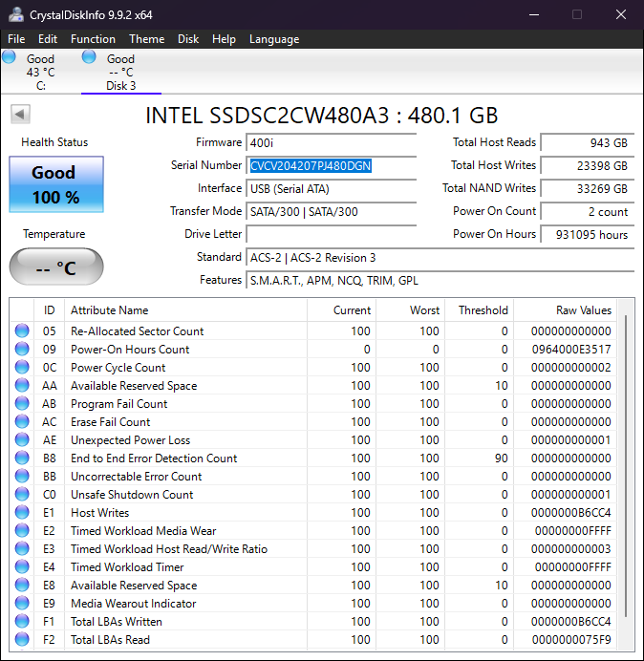Image resolution: width=644 pixels, height=661 pixels.
Task: Click Total Host Reads value 943 GB
Action: coord(587,143)
